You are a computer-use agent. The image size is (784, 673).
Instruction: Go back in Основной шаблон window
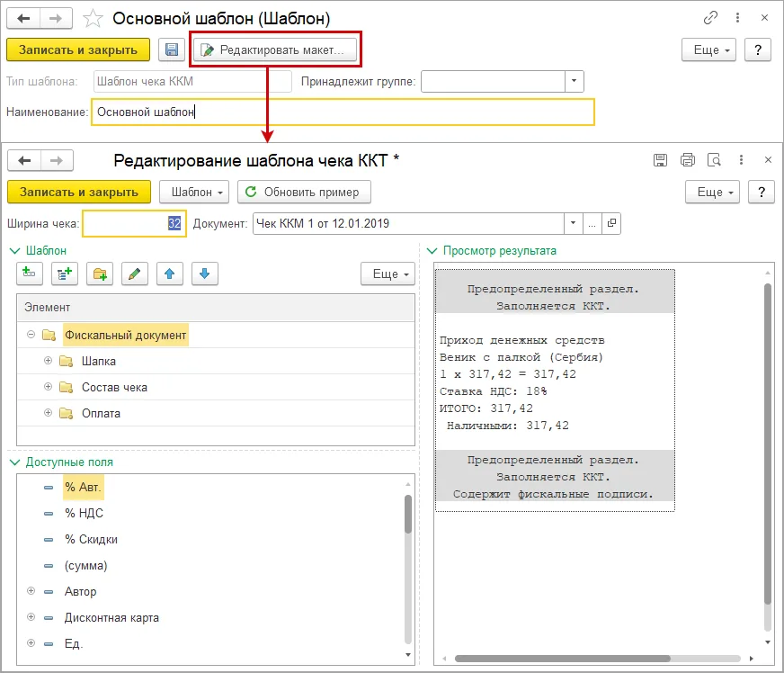23,19
